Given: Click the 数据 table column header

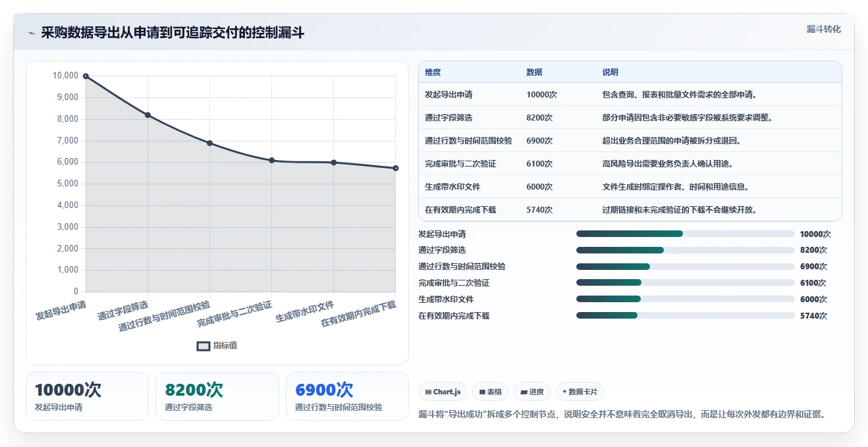Looking at the screenshot, I should click(534, 72).
